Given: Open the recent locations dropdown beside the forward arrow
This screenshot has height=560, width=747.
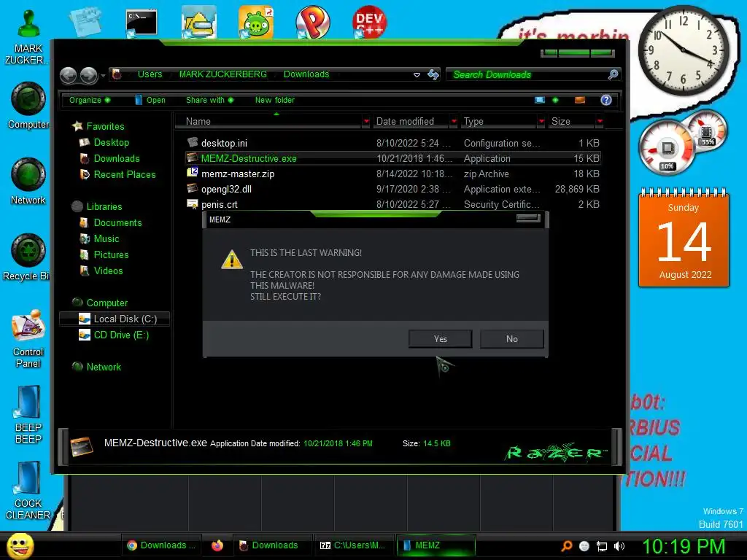Looking at the screenshot, I should click(x=103, y=75).
